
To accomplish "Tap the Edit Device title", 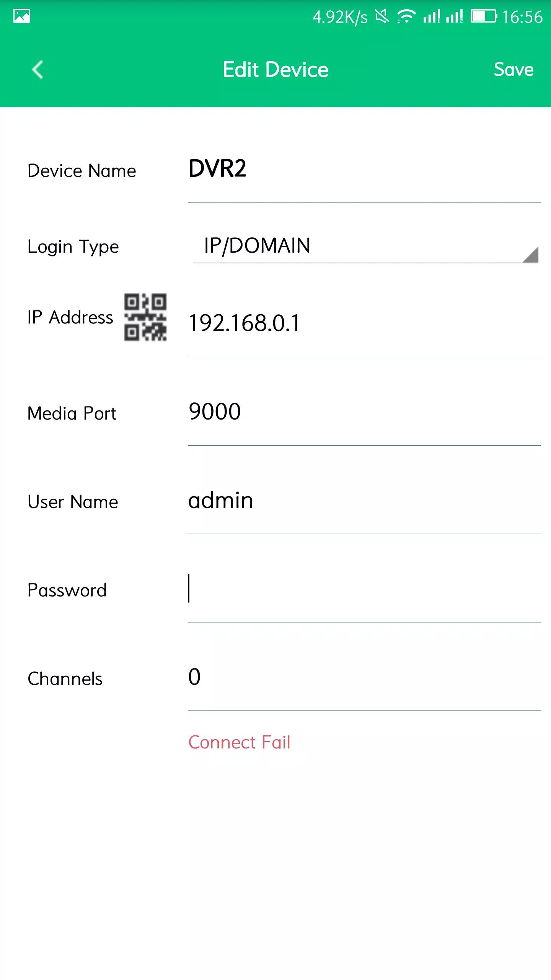I will (x=275, y=70).
